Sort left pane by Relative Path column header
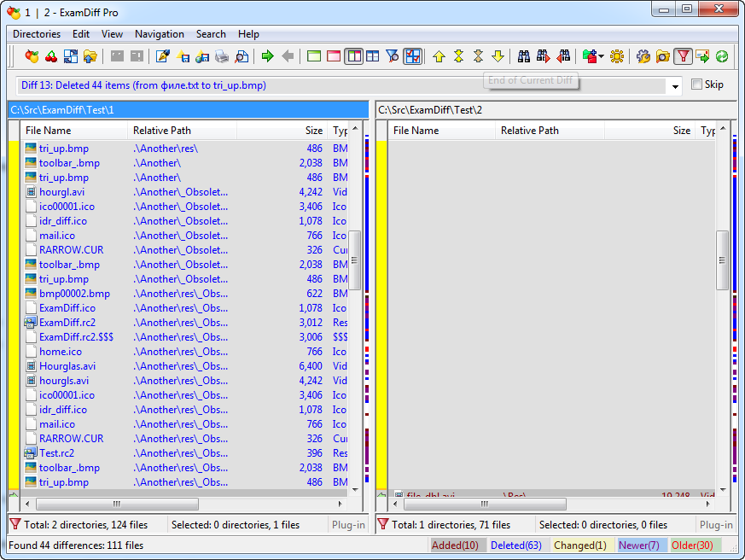This screenshot has height=560, width=745. click(x=182, y=131)
